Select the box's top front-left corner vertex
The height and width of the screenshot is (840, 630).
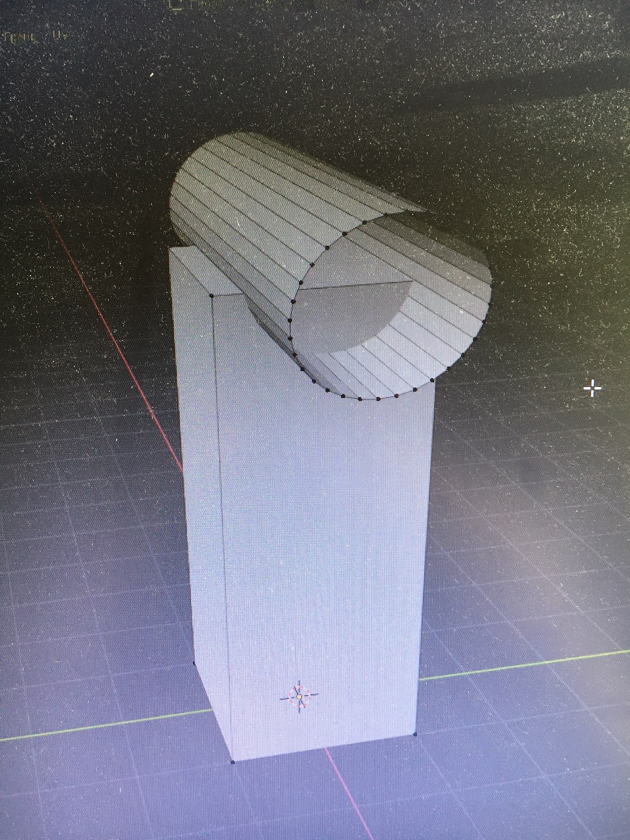click(211, 295)
